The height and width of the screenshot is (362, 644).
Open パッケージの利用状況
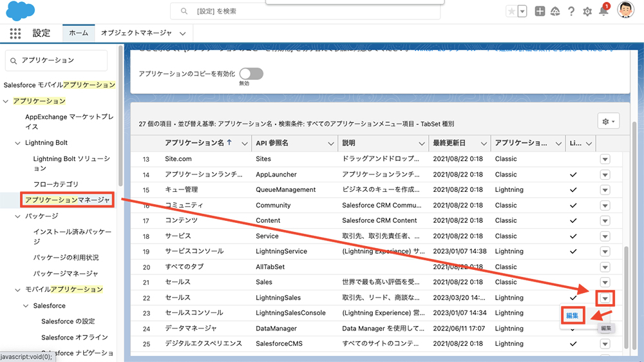[x=66, y=258]
